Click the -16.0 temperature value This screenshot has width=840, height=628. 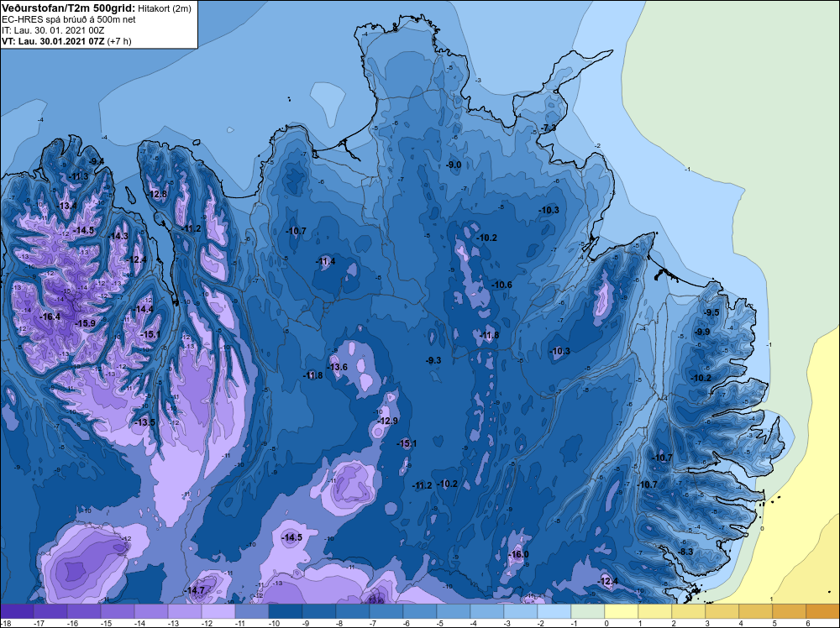coord(518,554)
